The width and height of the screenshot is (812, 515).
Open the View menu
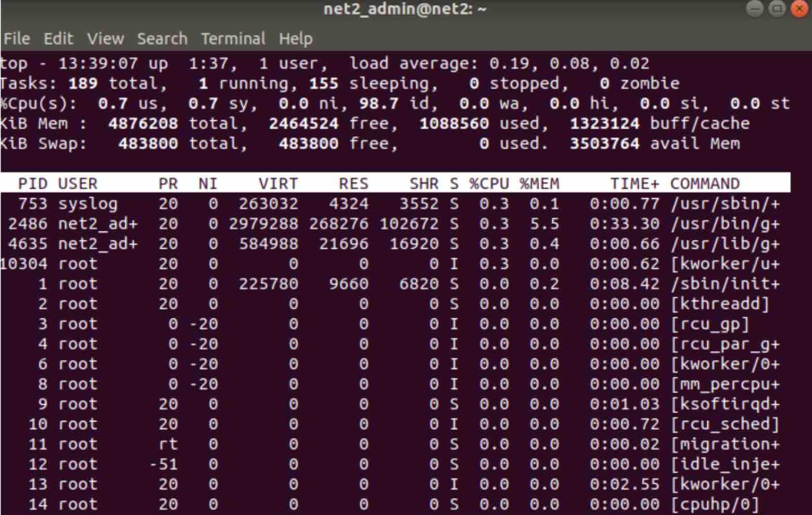click(106, 39)
